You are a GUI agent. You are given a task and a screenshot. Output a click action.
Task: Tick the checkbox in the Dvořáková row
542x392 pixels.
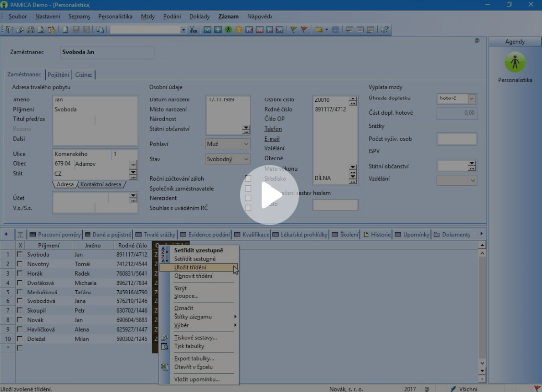point(20,283)
